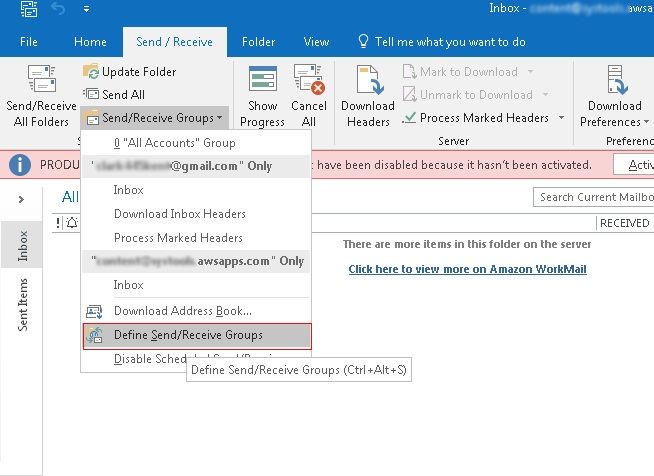Click the Send/Receive All Folders icon
Viewport: 654px width, 476px height.
point(41,78)
